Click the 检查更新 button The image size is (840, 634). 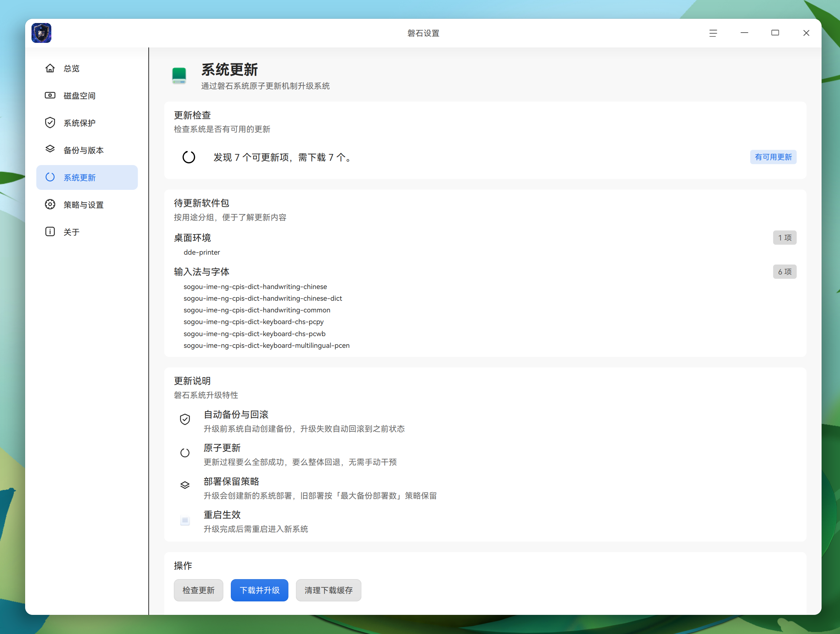(198, 590)
